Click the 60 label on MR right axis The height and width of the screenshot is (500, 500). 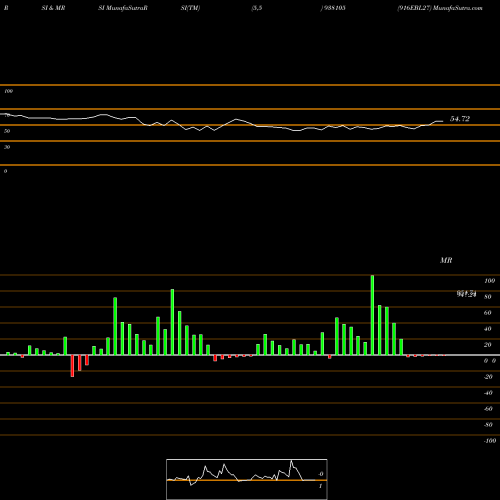point(488,313)
